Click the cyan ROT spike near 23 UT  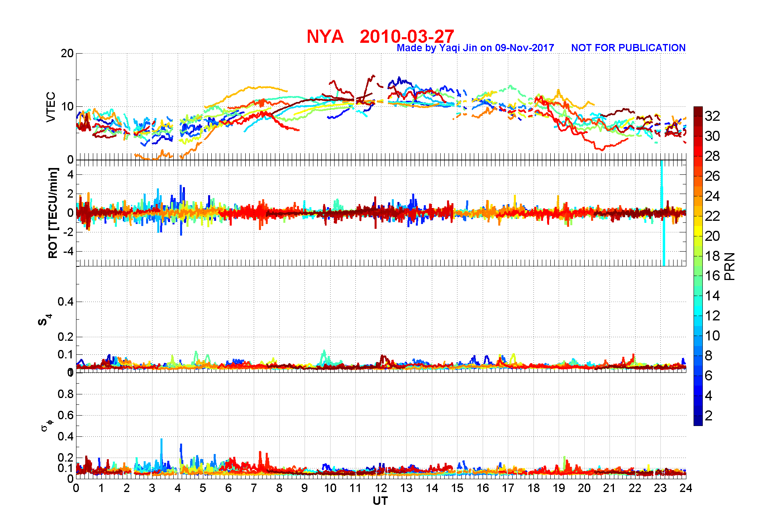pos(662,213)
